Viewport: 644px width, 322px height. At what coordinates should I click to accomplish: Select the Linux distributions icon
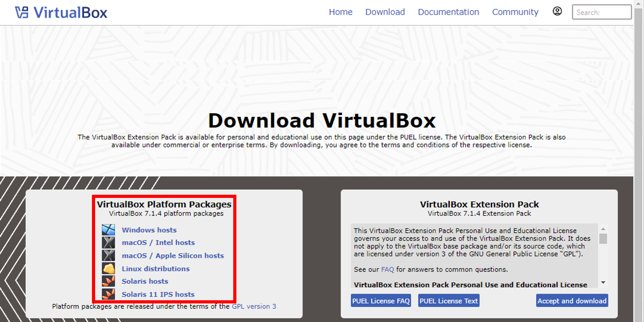(108, 268)
